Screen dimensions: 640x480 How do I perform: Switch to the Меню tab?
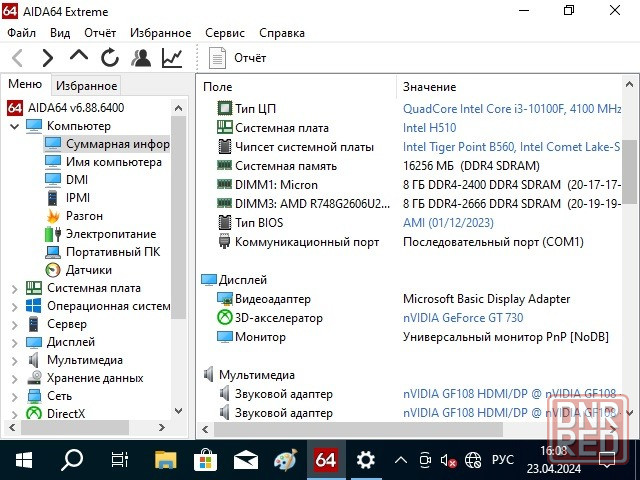click(25, 84)
